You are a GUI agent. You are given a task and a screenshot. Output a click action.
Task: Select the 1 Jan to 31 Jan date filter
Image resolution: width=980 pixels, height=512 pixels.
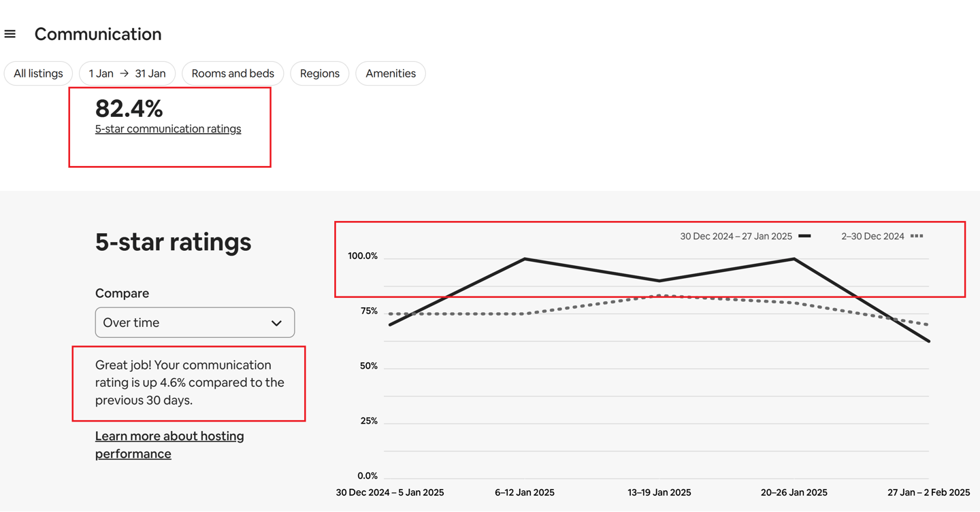127,73
